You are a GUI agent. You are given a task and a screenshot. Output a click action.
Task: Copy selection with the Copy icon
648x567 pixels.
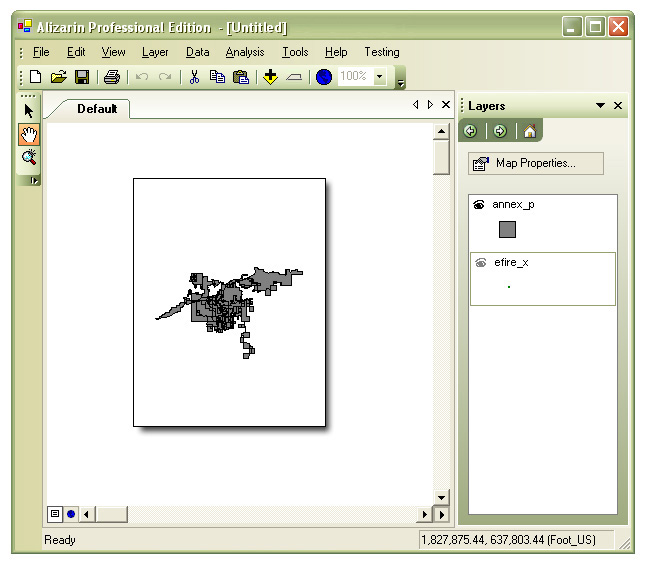coord(217,77)
